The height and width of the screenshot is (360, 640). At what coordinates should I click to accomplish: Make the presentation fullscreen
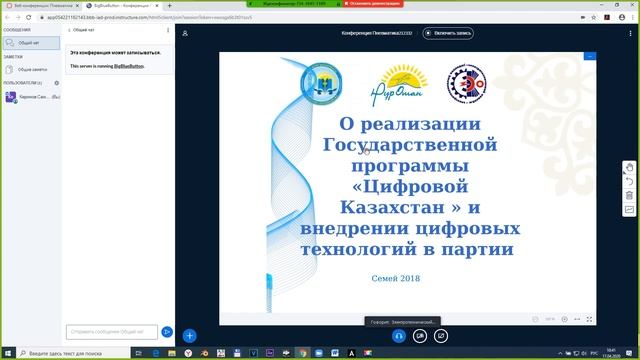[x=589, y=319]
